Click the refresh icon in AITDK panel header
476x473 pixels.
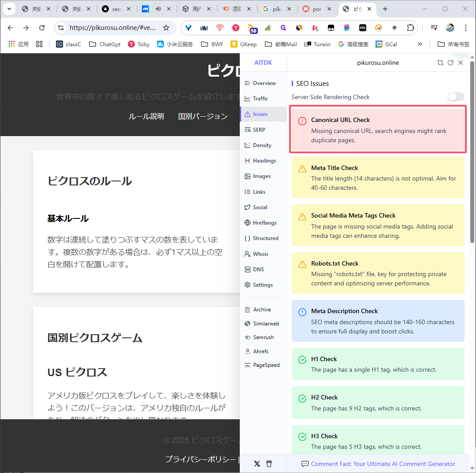click(x=450, y=63)
